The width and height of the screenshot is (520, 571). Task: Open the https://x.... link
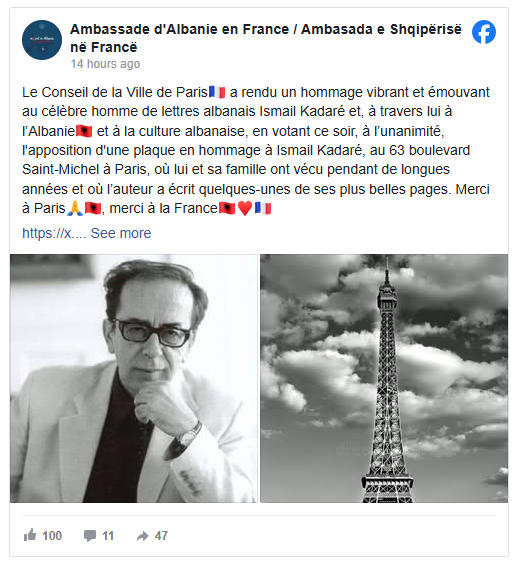click(54, 233)
